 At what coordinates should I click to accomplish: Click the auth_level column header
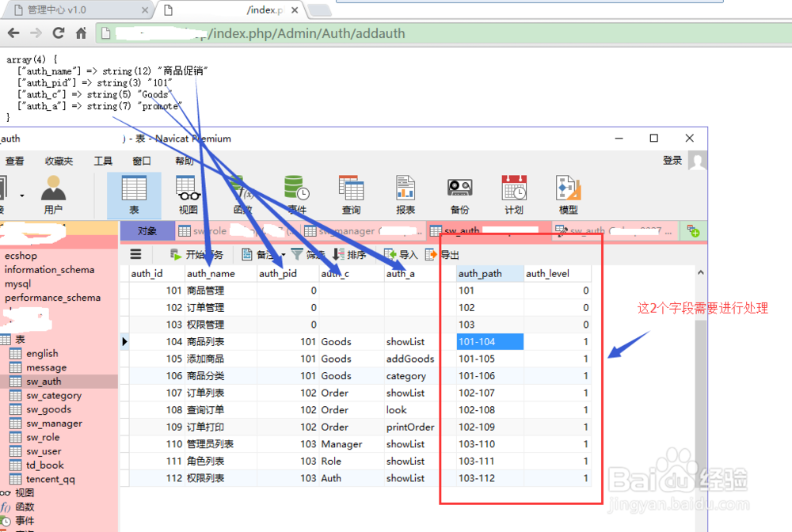(x=557, y=274)
